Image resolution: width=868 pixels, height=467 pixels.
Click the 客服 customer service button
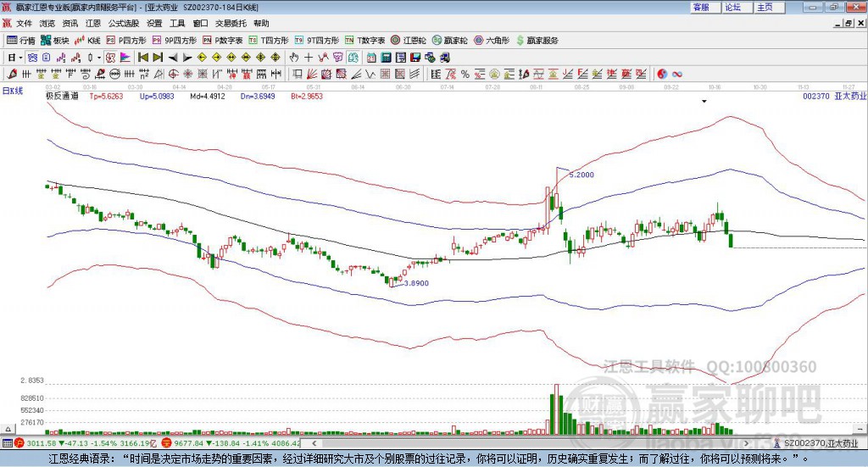705,7
